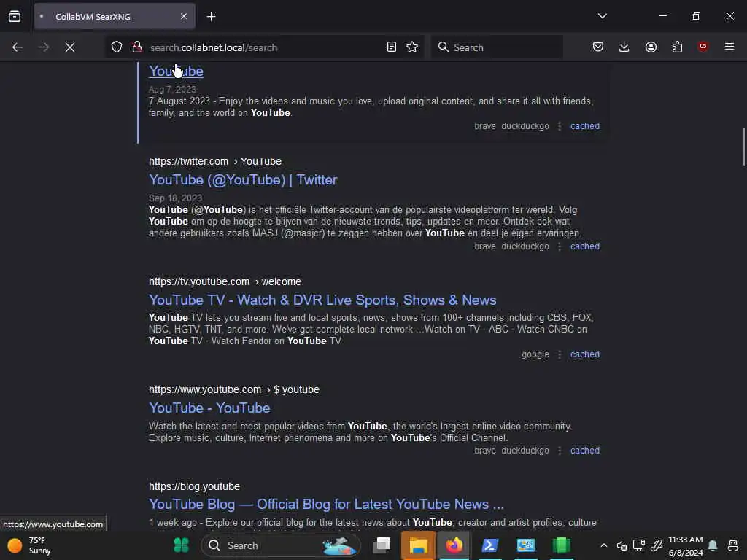Open the weather widget showing 75°F Sunny
Image resolution: width=747 pixels, height=560 pixels.
tap(29, 545)
